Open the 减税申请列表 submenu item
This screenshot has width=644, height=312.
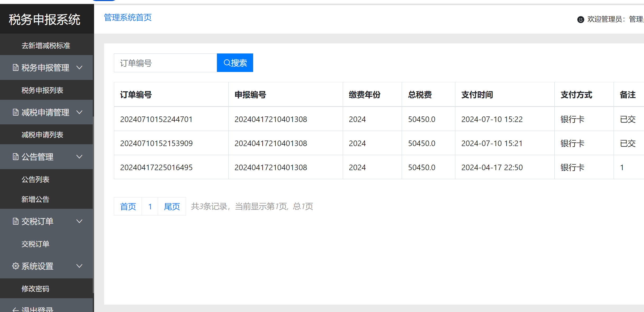click(x=42, y=135)
